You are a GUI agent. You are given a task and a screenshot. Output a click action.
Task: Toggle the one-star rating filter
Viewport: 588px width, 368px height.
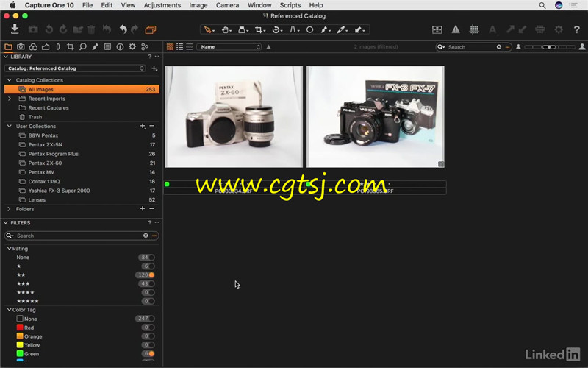click(151, 266)
